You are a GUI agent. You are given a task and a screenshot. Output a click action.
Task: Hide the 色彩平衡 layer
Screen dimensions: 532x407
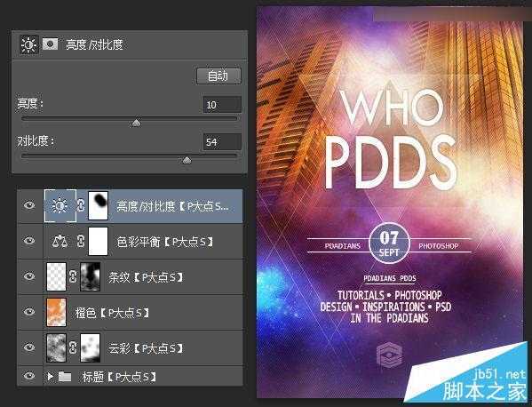point(29,241)
